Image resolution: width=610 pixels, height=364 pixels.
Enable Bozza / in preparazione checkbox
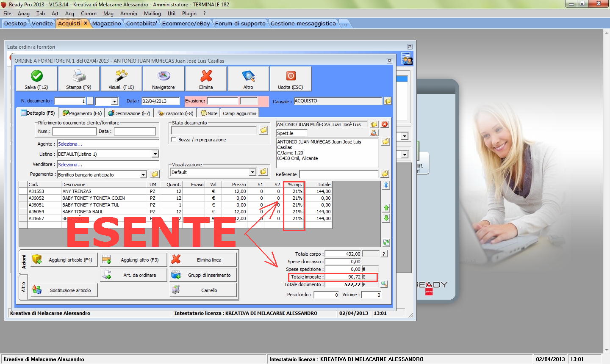tap(174, 140)
